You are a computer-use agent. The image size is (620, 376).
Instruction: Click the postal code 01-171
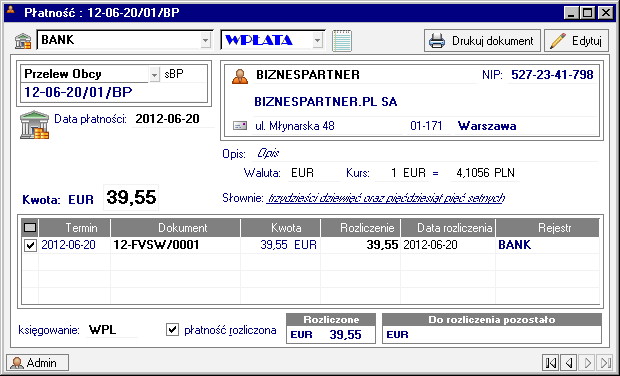pos(426,126)
